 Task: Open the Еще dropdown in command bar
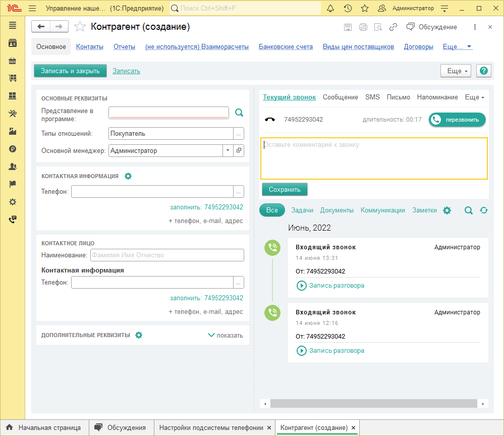tap(456, 71)
